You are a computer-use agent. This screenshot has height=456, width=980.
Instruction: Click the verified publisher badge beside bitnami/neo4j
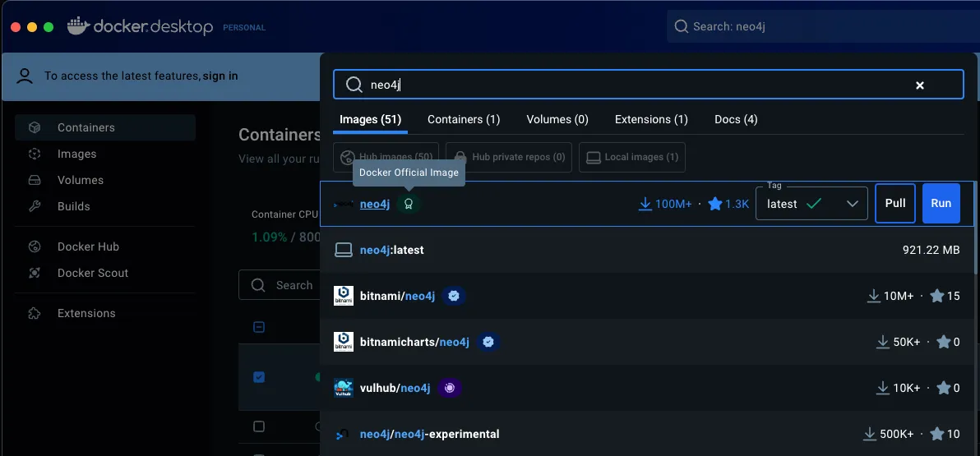453,296
